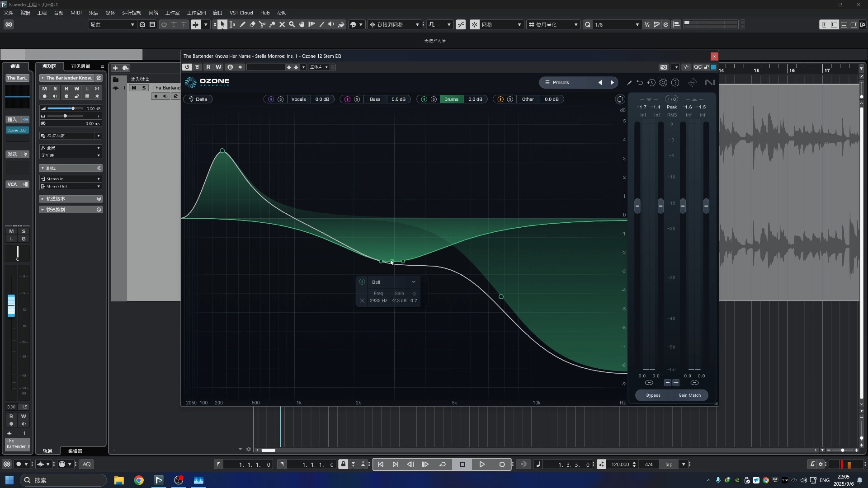Screen dimensions: 868x488
Task: Toggle Bass stem power button
Action: pos(347,99)
